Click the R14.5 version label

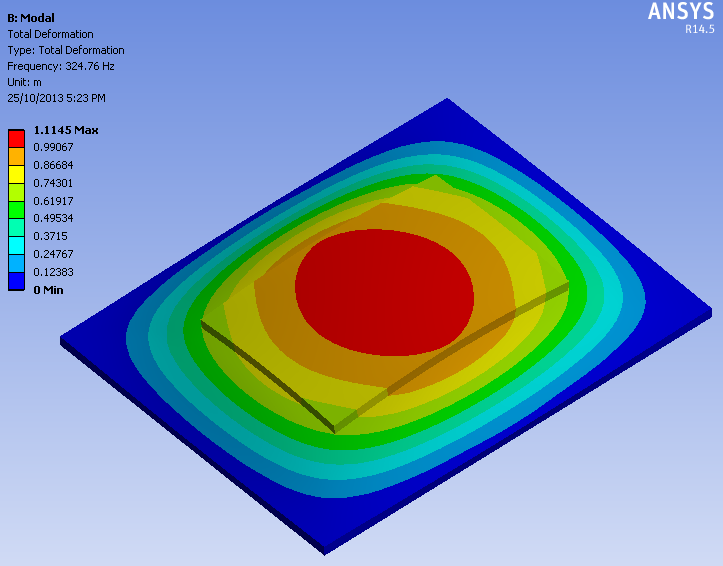point(699,30)
